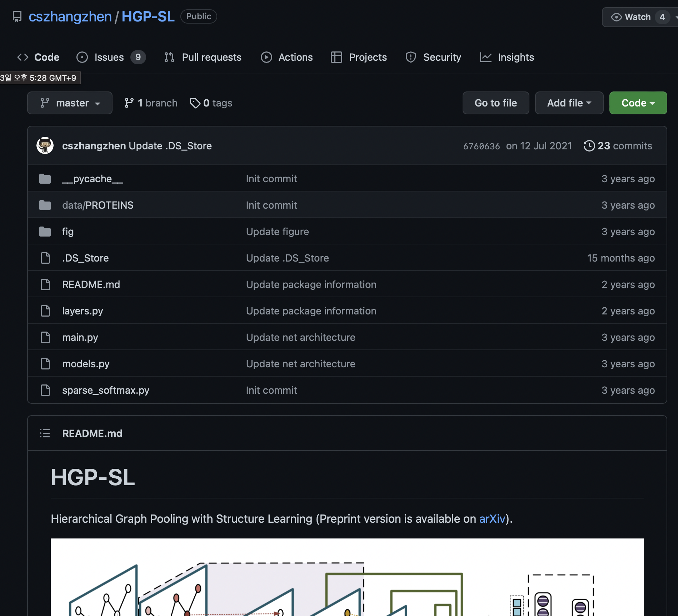Open the master branch dropdown
This screenshot has width=678, height=616.
(x=70, y=103)
